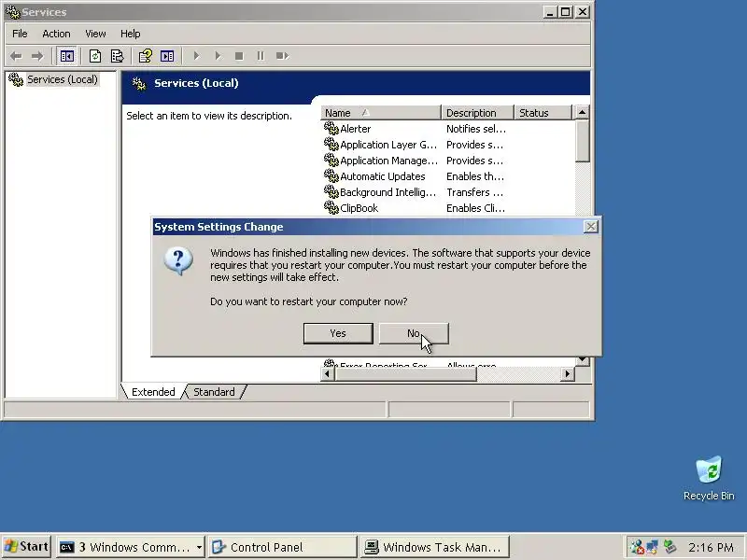The width and height of the screenshot is (747, 560).
Task: Click the Application Layer G... service gear icon
Action: 331,144
